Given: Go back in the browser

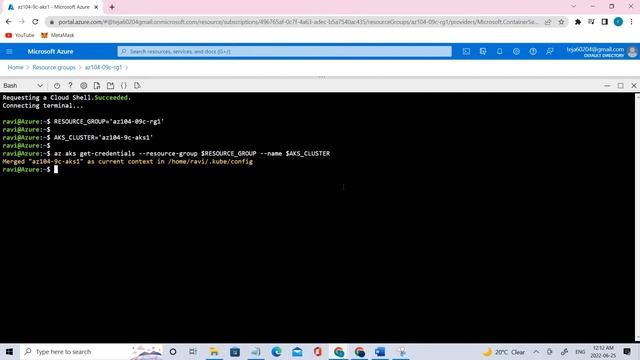Looking at the screenshot, I should click(x=9, y=22).
